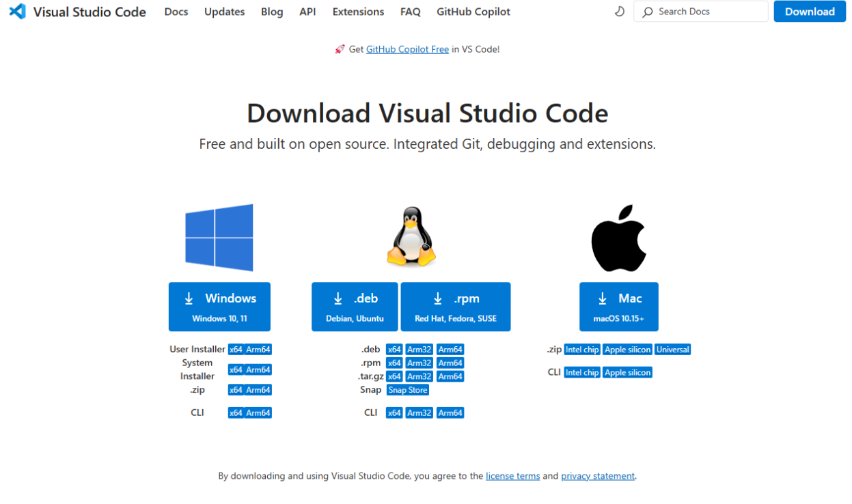
Task: Select Windows System Installer x64
Action: (236, 369)
